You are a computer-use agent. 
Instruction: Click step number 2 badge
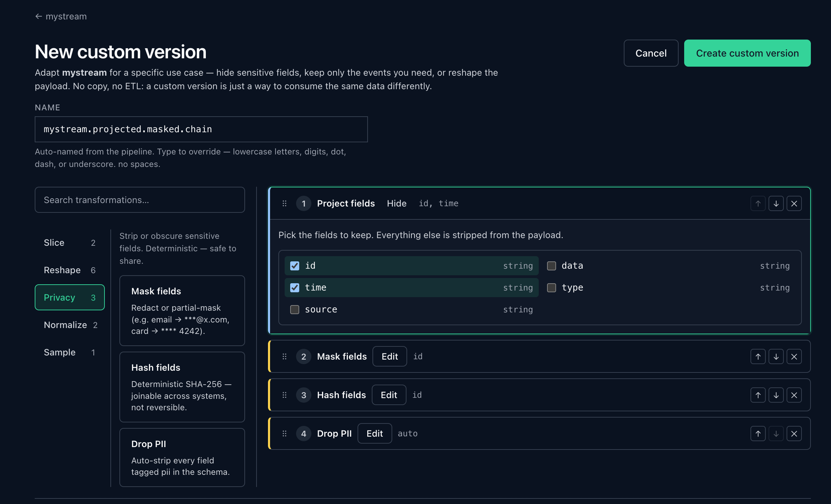304,356
